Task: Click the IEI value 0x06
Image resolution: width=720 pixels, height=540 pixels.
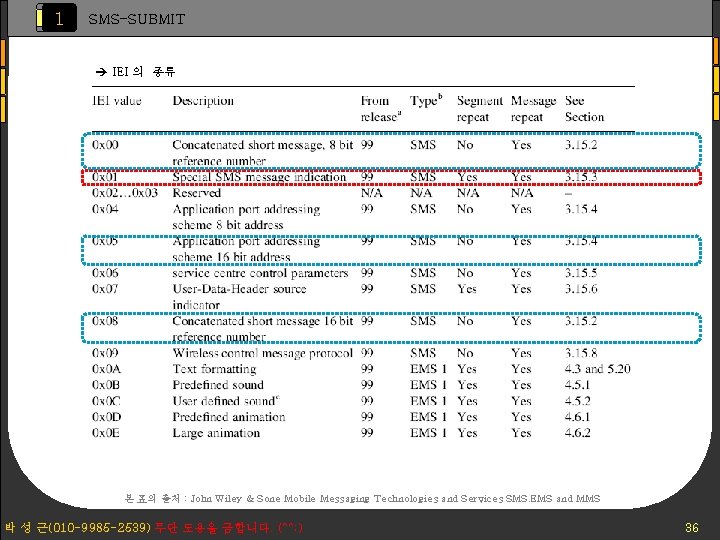Action: (105, 273)
